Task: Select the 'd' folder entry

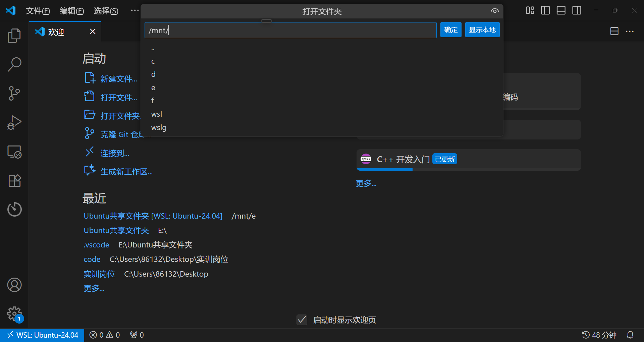Action: [x=322, y=74]
